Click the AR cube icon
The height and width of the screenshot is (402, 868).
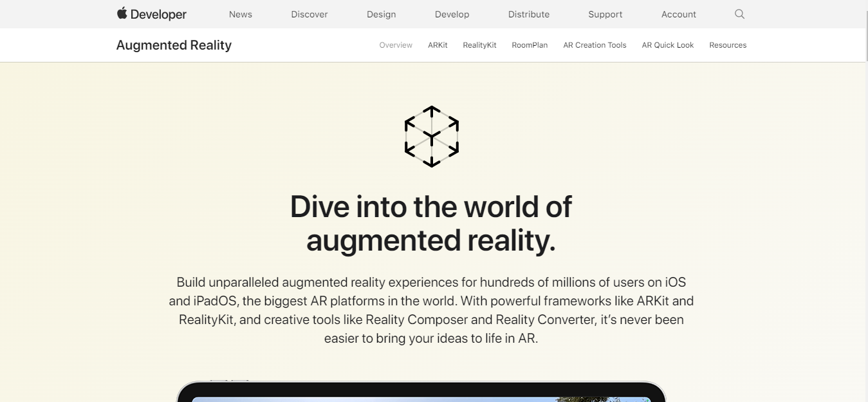[x=432, y=137]
